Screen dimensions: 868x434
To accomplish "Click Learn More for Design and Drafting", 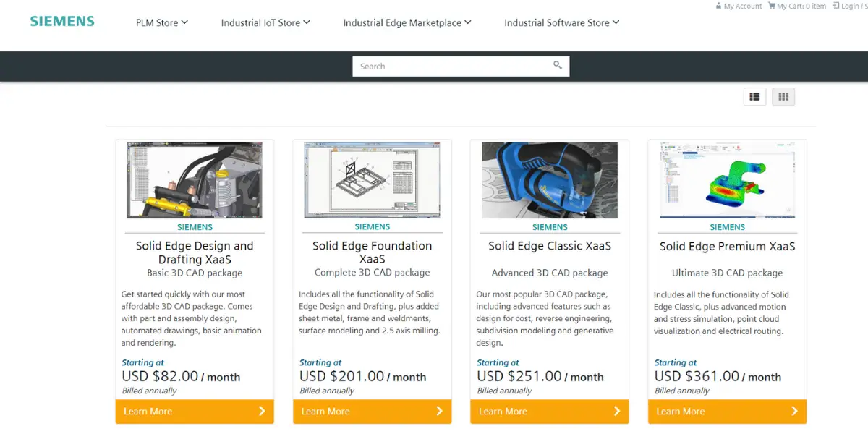I will 195,411.
